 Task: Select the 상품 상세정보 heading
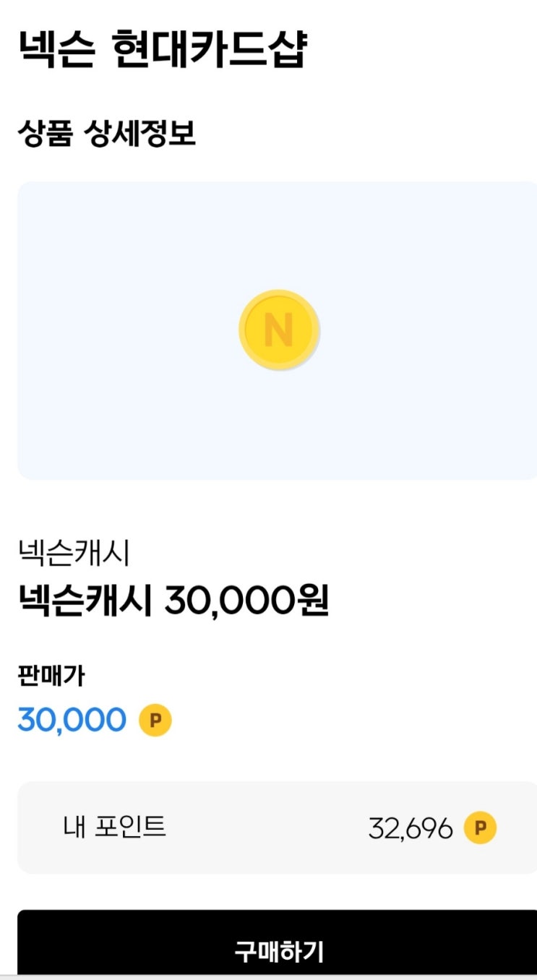click(x=107, y=134)
